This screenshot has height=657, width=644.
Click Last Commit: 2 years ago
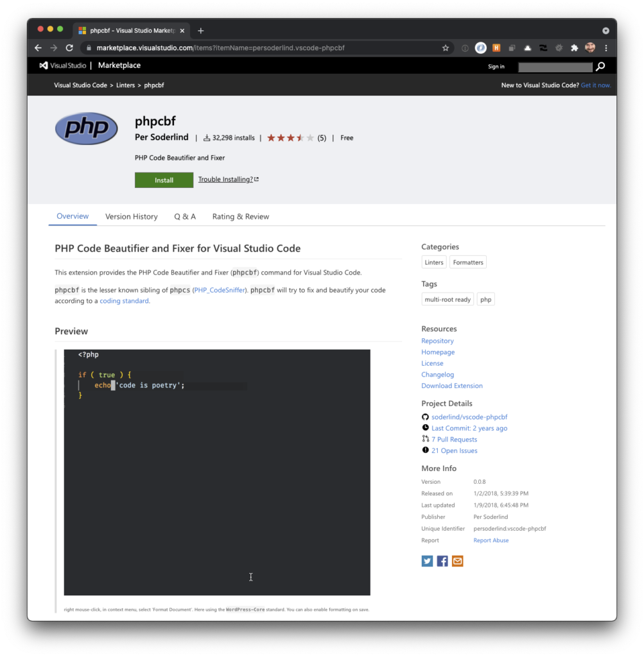[x=469, y=428]
